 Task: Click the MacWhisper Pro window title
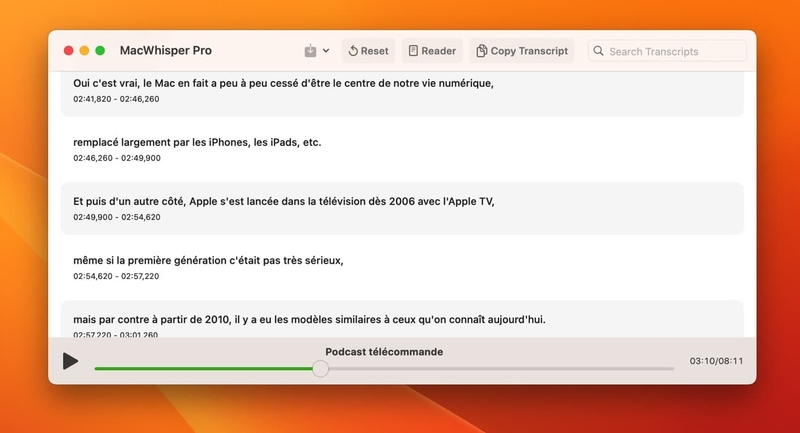(x=166, y=50)
